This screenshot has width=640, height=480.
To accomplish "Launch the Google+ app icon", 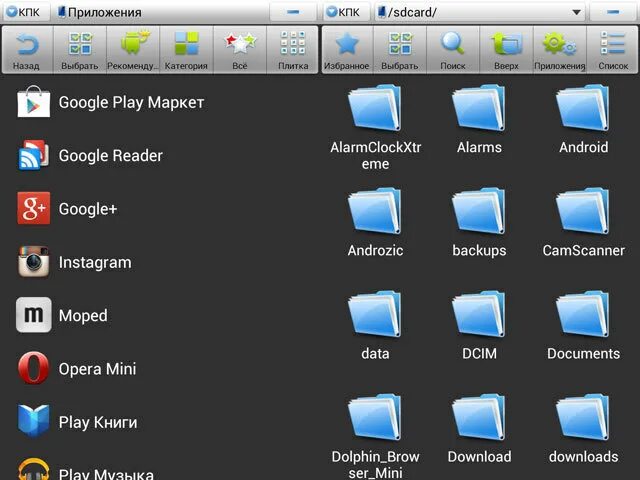I will pyautogui.click(x=33, y=208).
